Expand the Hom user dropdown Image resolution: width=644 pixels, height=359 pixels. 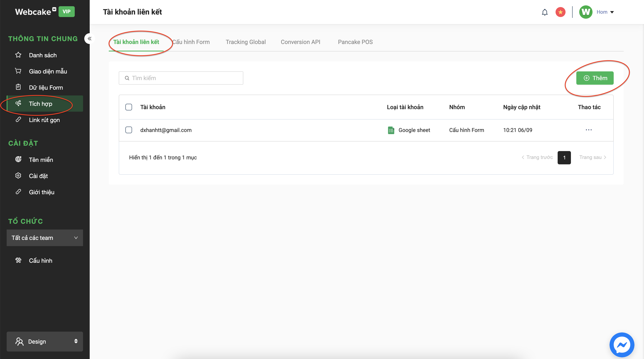(x=605, y=12)
